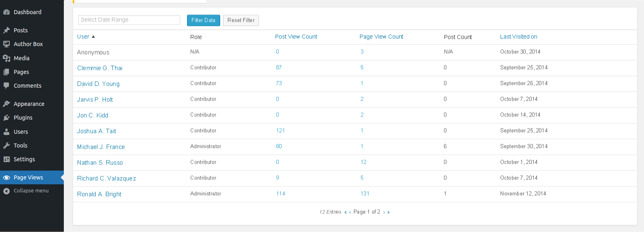Click the Appearance paintbrush icon
The height and width of the screenshot is (232, 644).
coord(6,104)
